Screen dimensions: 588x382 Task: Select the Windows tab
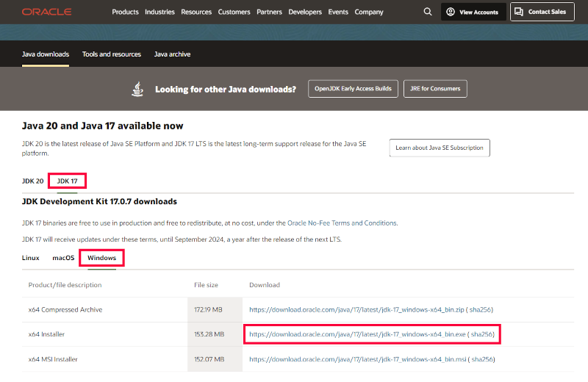tap(101, 258)
